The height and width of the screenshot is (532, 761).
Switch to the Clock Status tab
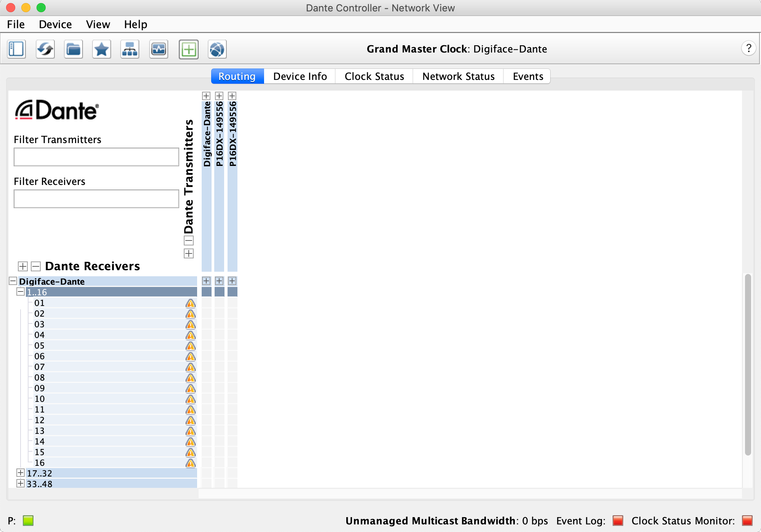tap(374, 76)
